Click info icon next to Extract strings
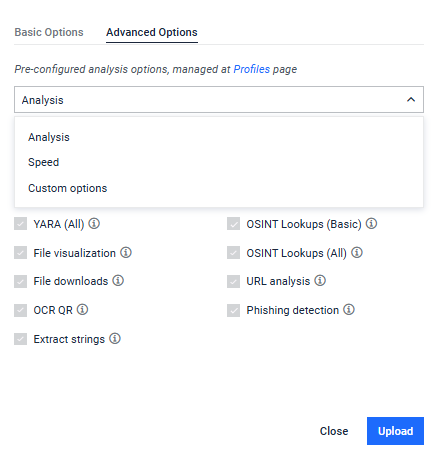Screen dimensions: 434x454 coord(115,338)
